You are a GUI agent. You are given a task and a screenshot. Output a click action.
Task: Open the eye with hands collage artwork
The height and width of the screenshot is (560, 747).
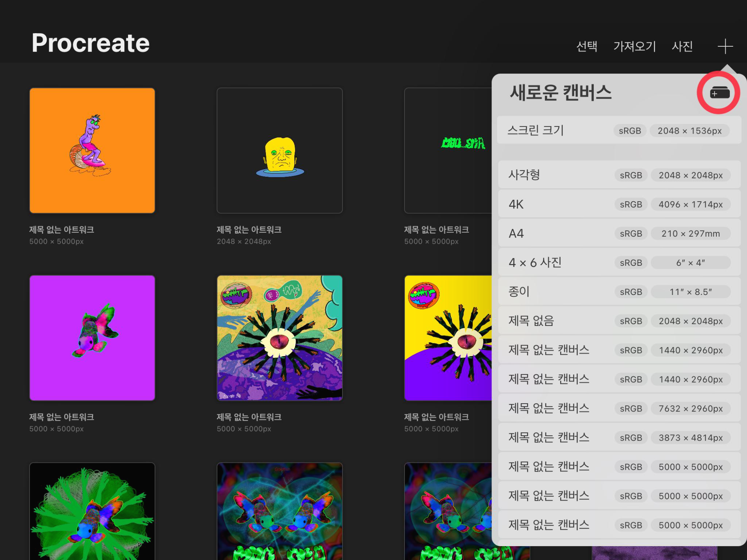(279, 338)
